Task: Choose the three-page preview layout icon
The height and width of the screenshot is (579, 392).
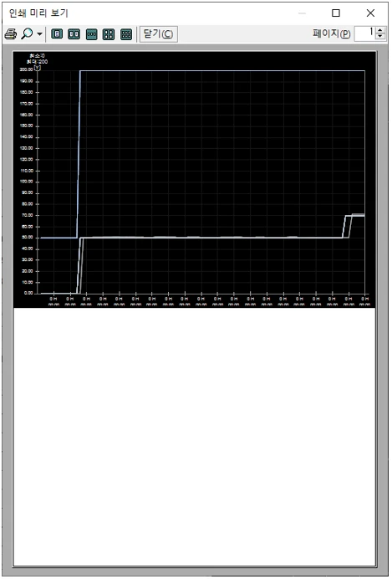Action: click(x=91, y=34)
